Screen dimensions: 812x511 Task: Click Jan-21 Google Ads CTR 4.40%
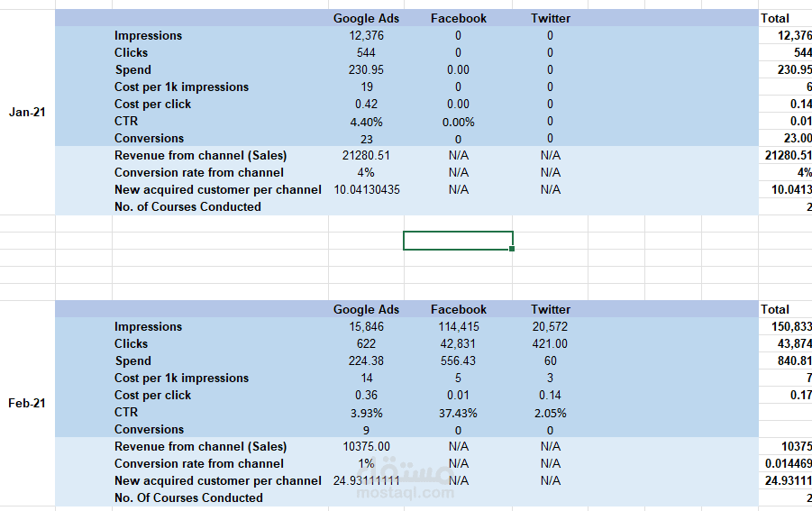(366, 123)
